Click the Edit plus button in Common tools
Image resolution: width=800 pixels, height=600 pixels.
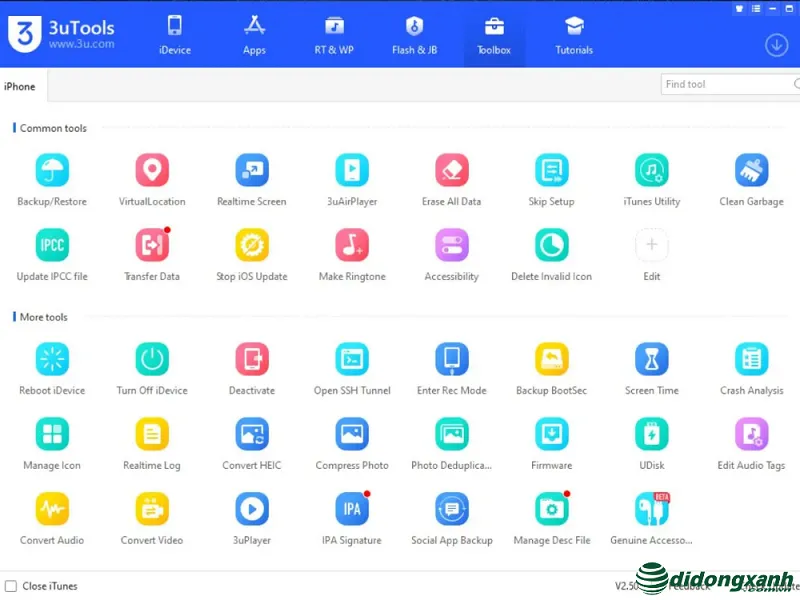pos(652,245)
